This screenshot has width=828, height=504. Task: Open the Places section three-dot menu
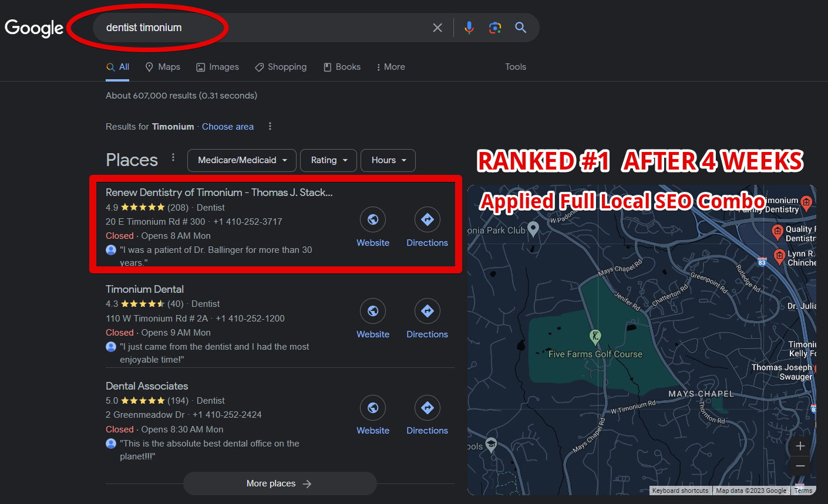[173, 157]
